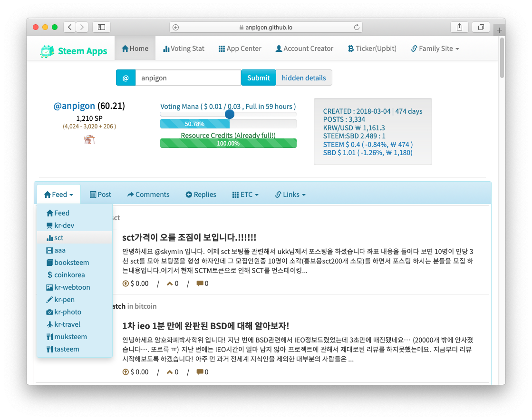
Task: Click the username input field
Action: point(188,78)
